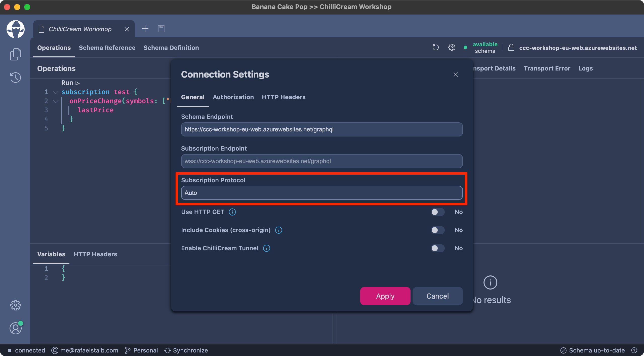Show info for Use HTTP GET
This screenshot has width=644, height=356.
click(x=232, y=212)
